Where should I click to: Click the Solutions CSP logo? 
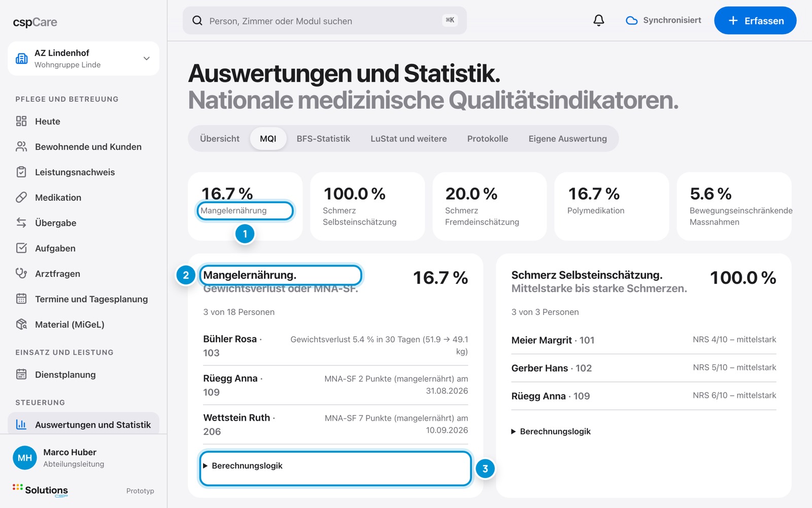[x=40, y=490]
